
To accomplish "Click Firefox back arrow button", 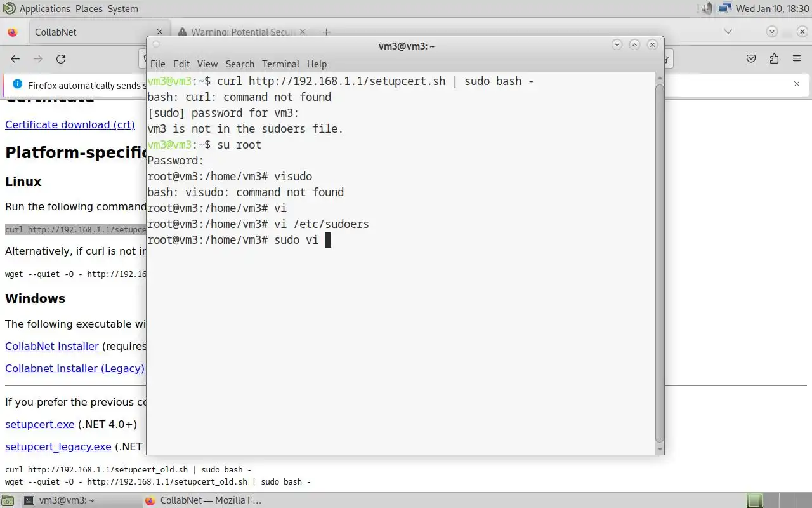I will click(15, 58).
